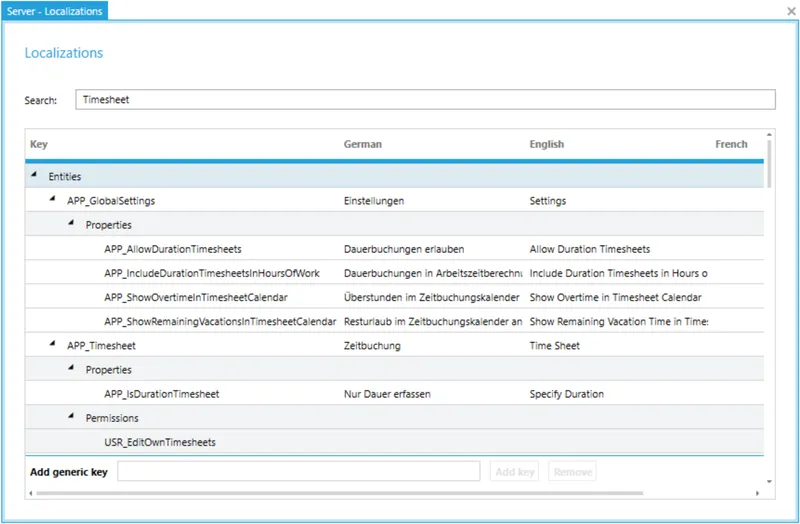The height and width of the screenshot is (524, 800).
Task: Select the Server - Localizations tab
Action: click(54, 10)
